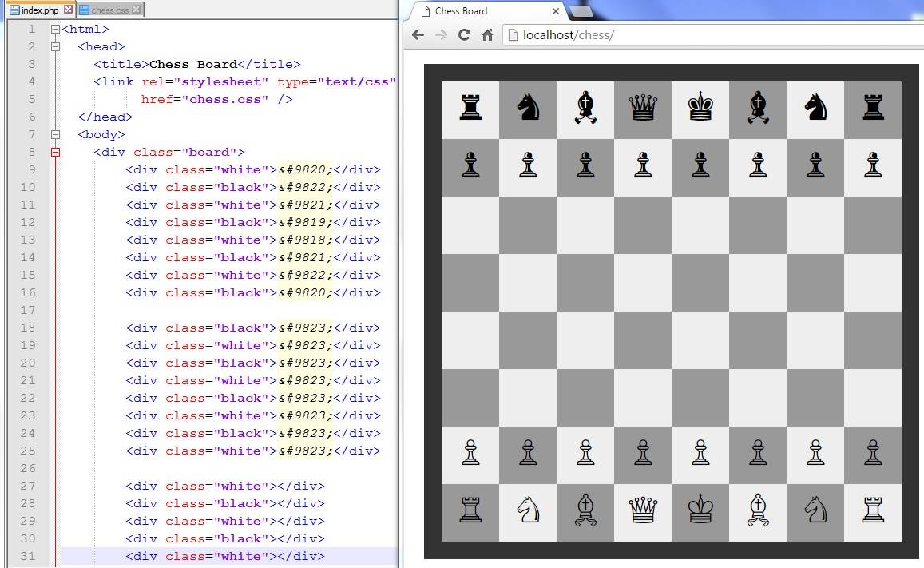This screenshot has width=924, height=568.
Task: Switch to the index.php file tab
Action: point(38,10)
